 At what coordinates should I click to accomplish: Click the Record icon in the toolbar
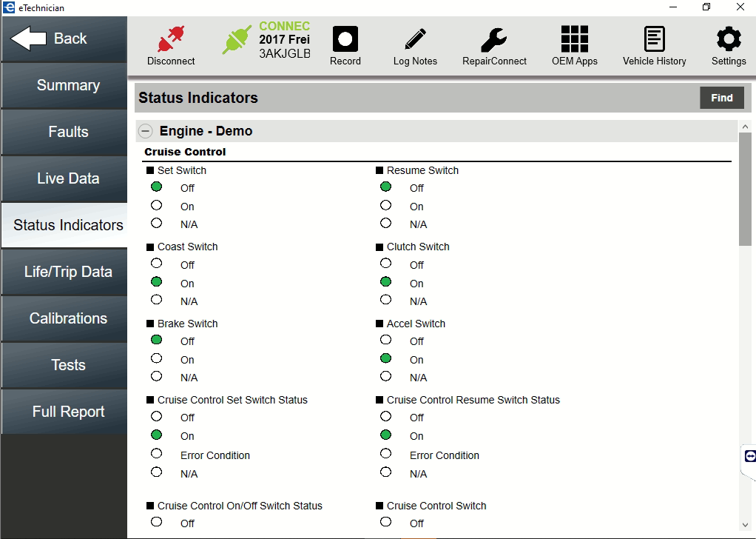(x=345, y=37)
